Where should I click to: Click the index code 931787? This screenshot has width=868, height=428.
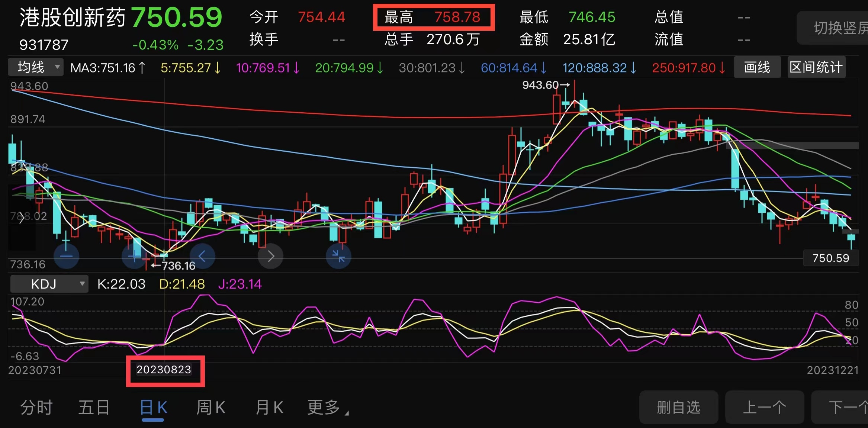coord(44,45)
